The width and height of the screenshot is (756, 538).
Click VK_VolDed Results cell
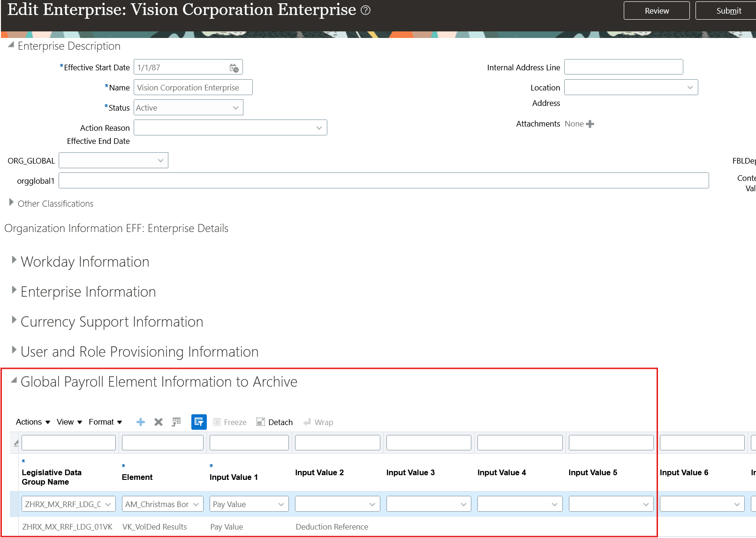(x=154, y=527)
